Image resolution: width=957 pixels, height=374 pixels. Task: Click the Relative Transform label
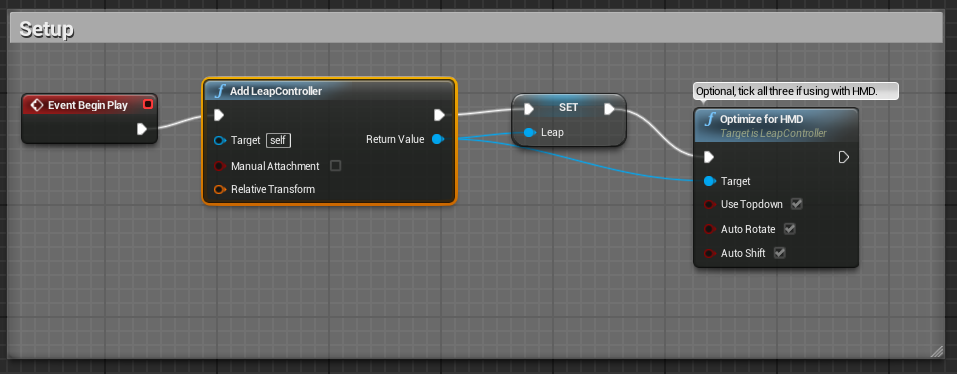coord(273,189)
